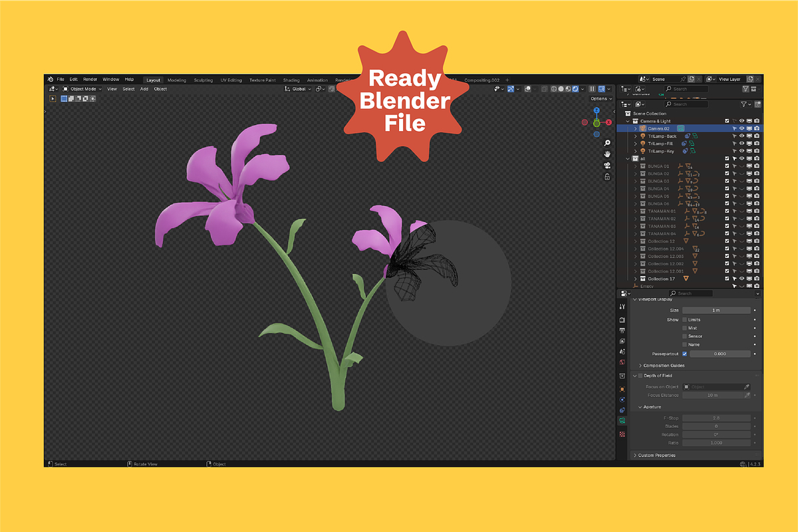Open the File menu
Viewport: 798px width, 532px height.
pyautogui.click(x=61, y=79)
